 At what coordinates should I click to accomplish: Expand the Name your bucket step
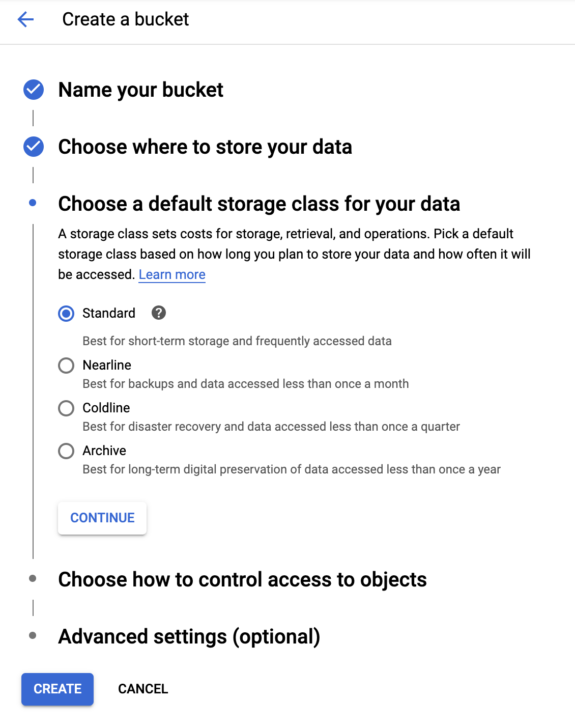[x=141, y=90]
